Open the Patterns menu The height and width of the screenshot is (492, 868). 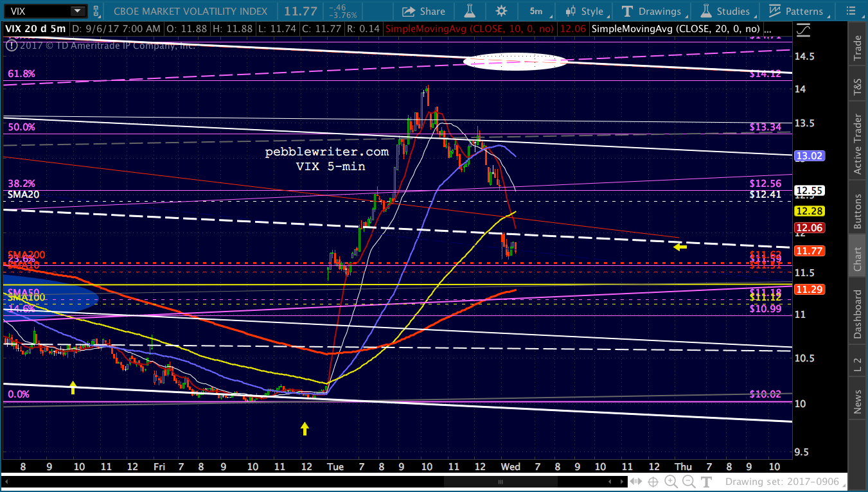[797, 11]
